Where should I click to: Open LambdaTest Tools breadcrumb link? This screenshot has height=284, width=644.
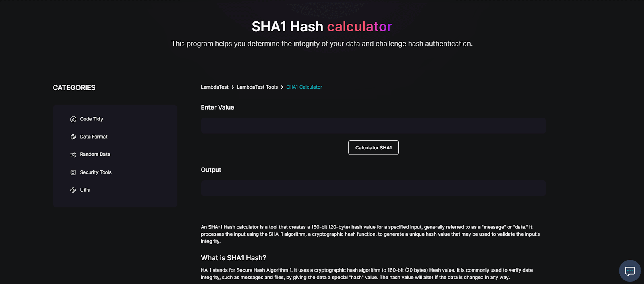click(257, 87)
